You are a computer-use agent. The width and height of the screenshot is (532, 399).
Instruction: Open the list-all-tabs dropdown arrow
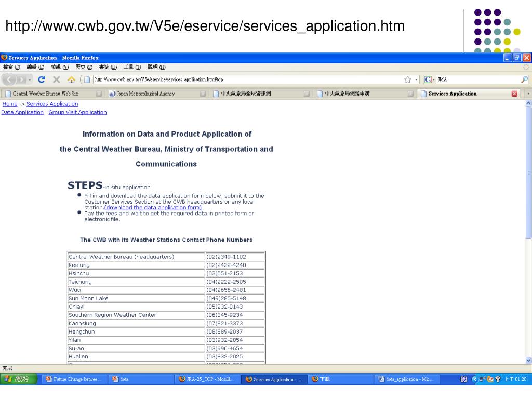pyautogui.click(x=528, y=94)
